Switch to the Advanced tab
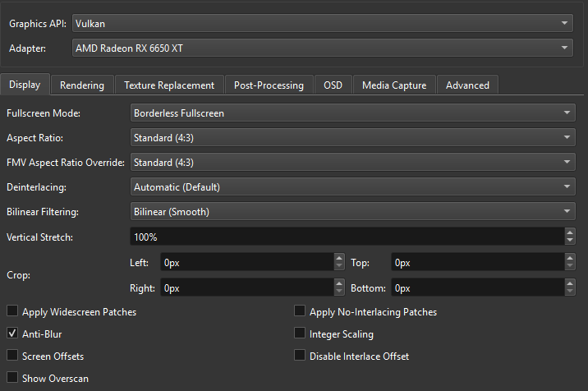Viewport: 588px width, 391px height. pyautogui.click(x=467, y=85)
